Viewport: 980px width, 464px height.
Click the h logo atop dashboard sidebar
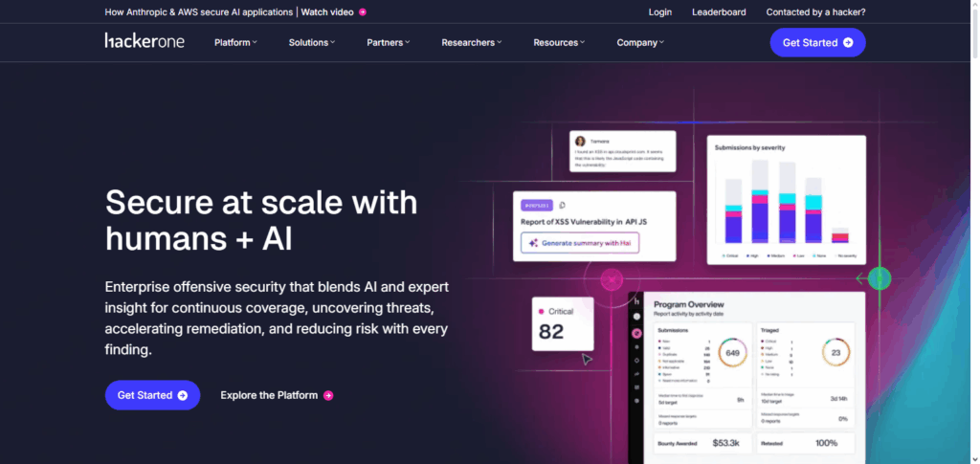[x=636, y=301]
